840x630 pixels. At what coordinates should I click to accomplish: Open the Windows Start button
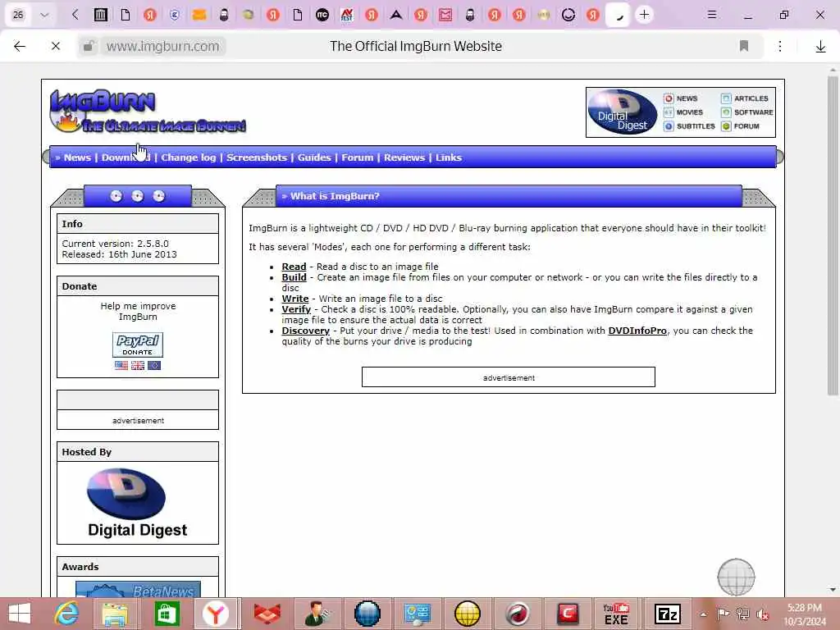[x=20, y=614]
